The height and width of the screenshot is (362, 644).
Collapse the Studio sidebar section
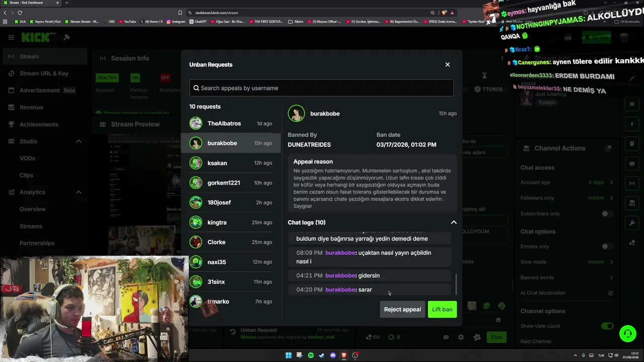pyautogui.click(x=78, y=141)
